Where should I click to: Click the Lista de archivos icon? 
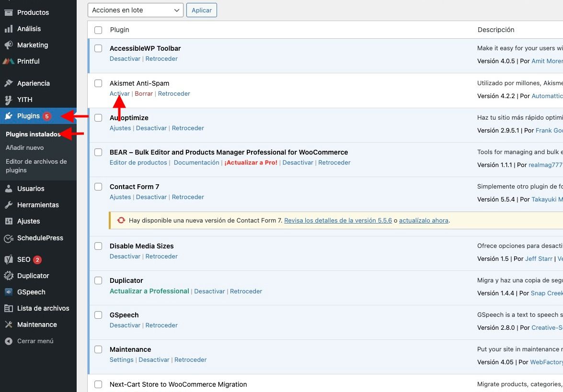tap(9, 308)
